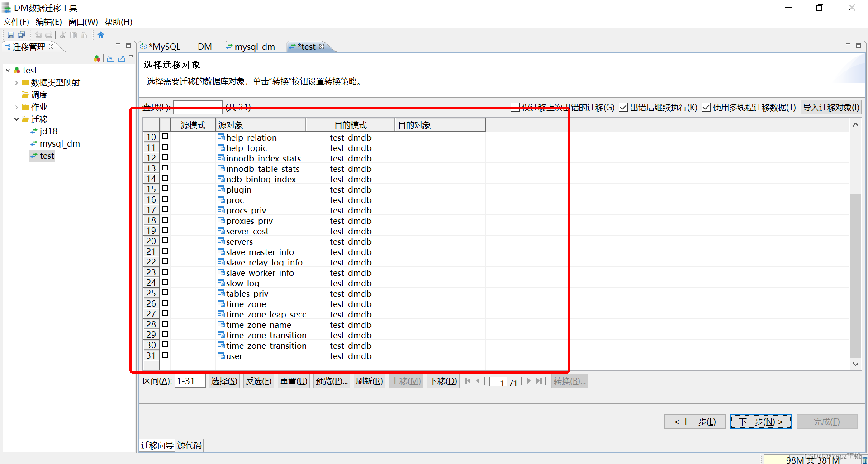
Task: Minimize the 迁移管理 panel
Action: 118,45
